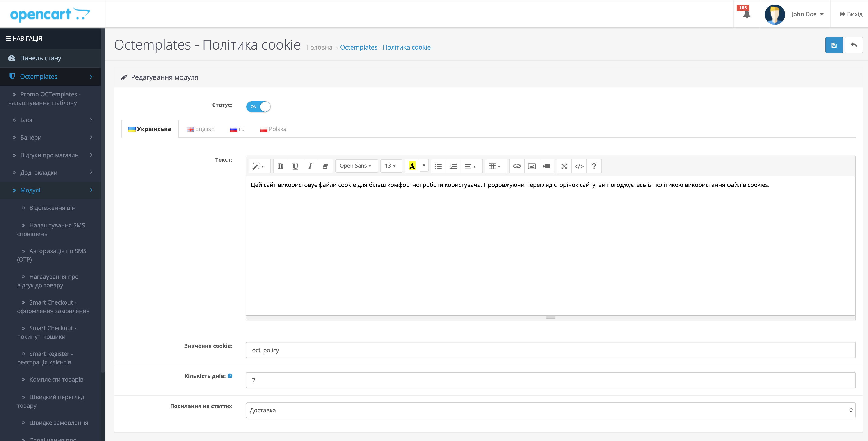Click the back arrow button
The height and width of the screenshot is (441, 868).
(x=853, y=45)
